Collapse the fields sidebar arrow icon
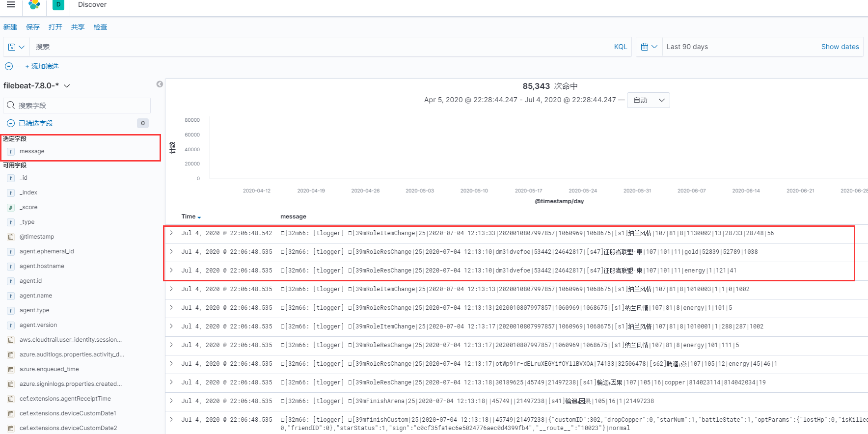This screenshot has width=868, height=434. click(160, 84)
